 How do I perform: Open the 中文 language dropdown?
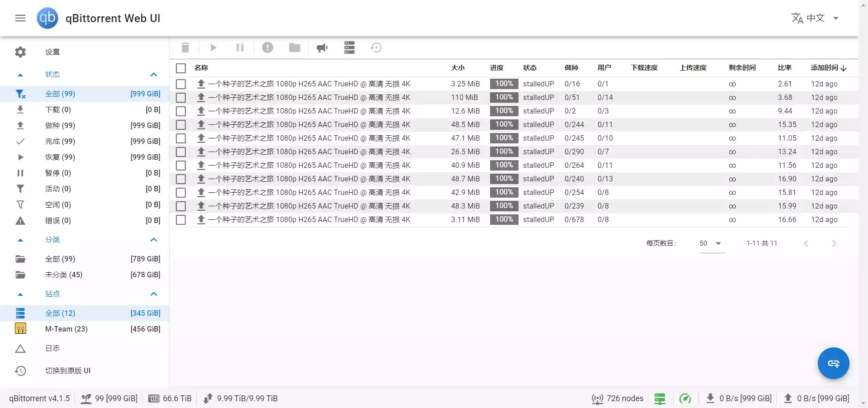tap(816, 18)
